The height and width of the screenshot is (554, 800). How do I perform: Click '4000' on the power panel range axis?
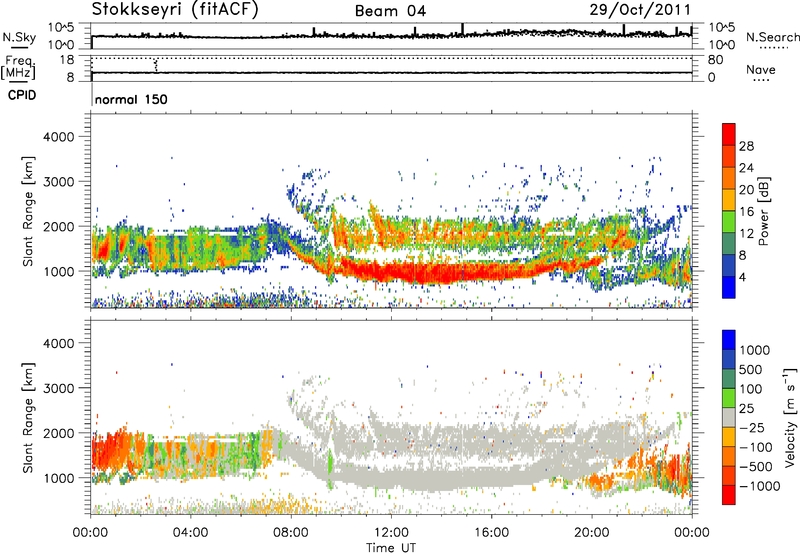pos(58,137)
